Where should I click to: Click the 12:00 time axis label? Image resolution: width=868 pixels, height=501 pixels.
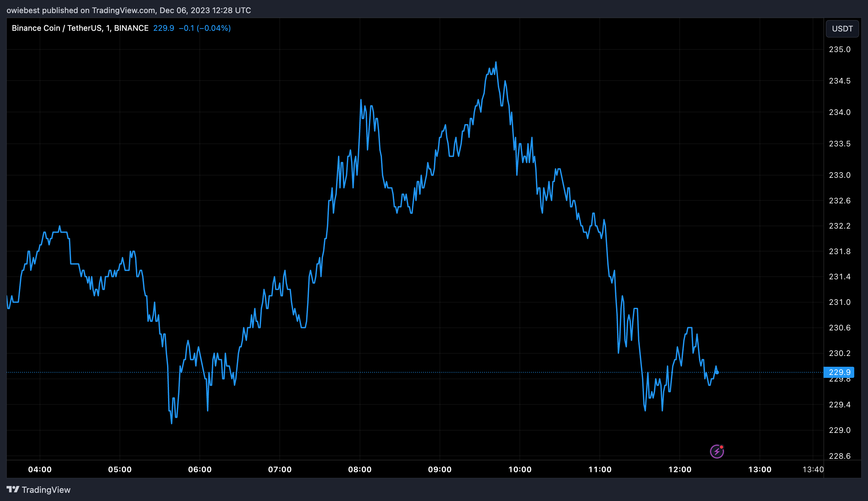tap(680, 469)
